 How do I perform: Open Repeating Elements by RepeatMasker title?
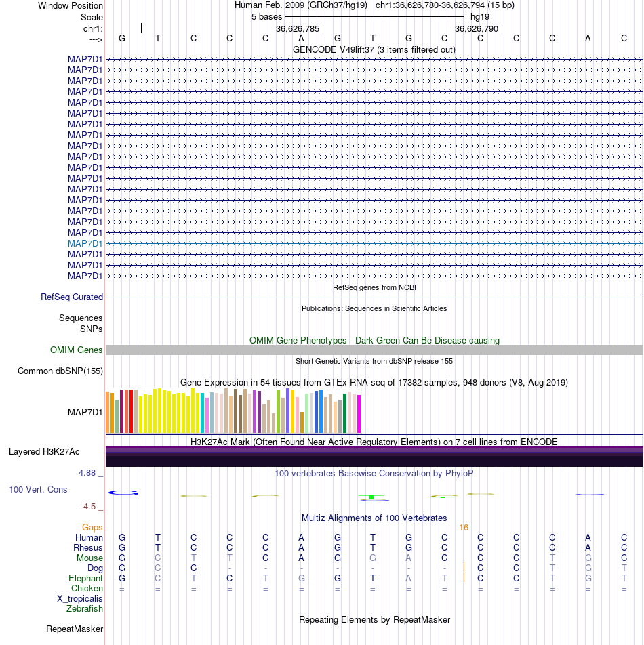coord(374,620)
